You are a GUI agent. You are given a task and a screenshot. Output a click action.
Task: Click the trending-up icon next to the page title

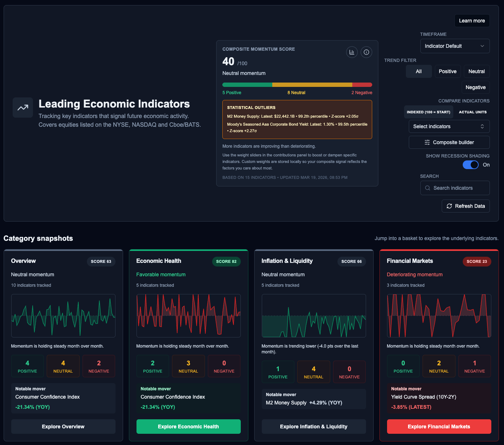coord(22,107)
